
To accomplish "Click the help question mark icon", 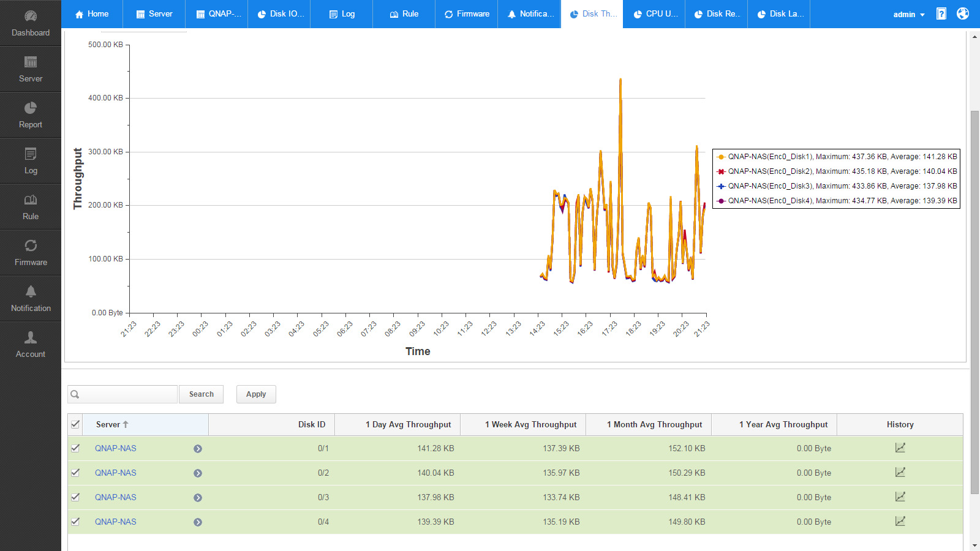I will (941, 13).
